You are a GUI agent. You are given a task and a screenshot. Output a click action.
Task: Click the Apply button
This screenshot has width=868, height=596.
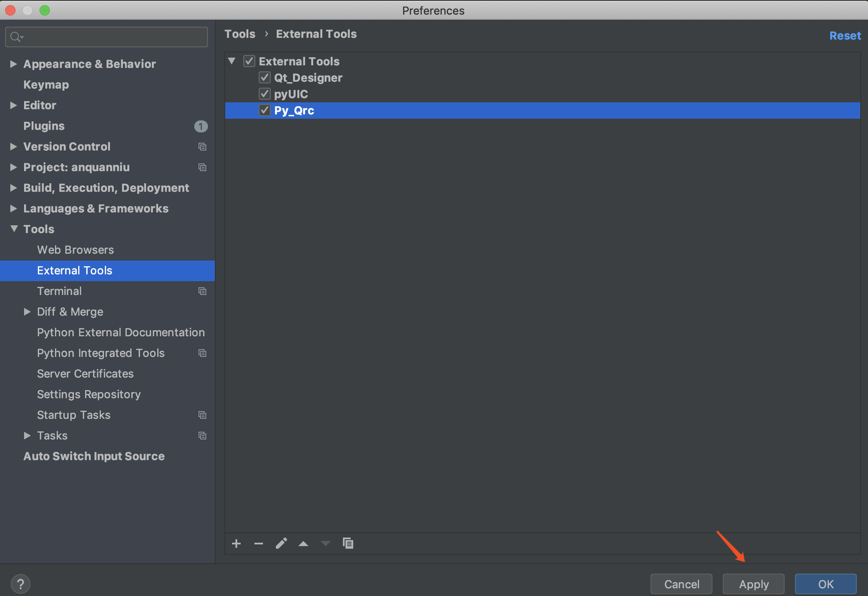(x=753, y=584)
